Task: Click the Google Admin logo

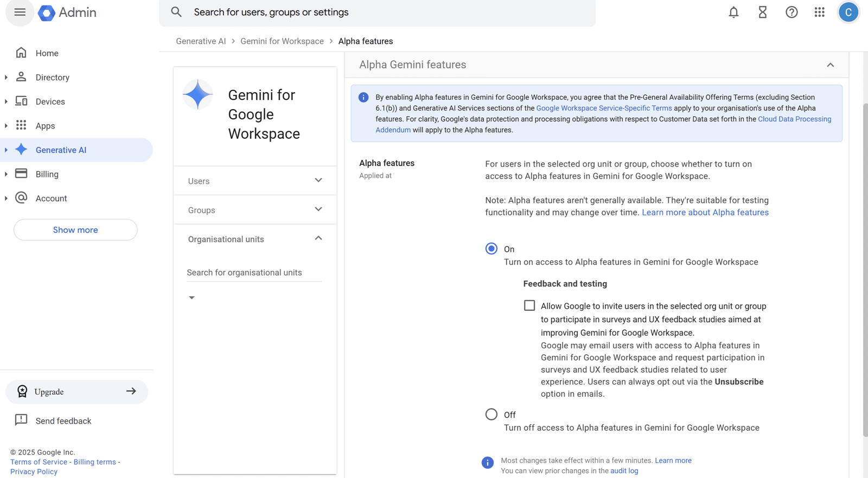Action: pos(67,12)
